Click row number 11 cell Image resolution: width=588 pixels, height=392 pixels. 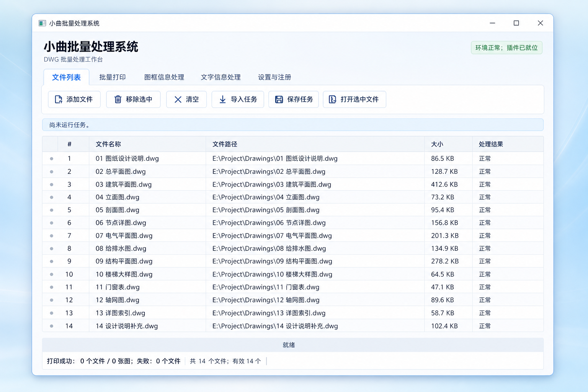pyautogui.click(x=69, y=287)
